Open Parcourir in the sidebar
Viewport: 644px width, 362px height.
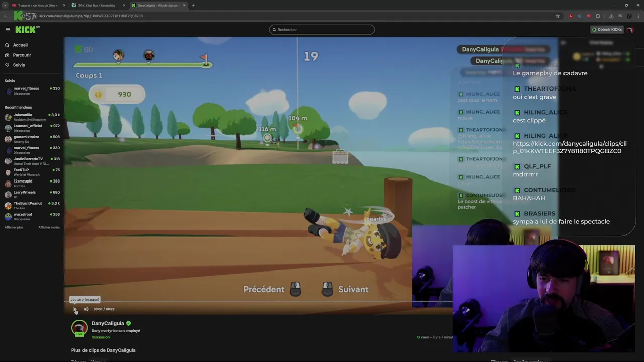click(x=22, y=55)
